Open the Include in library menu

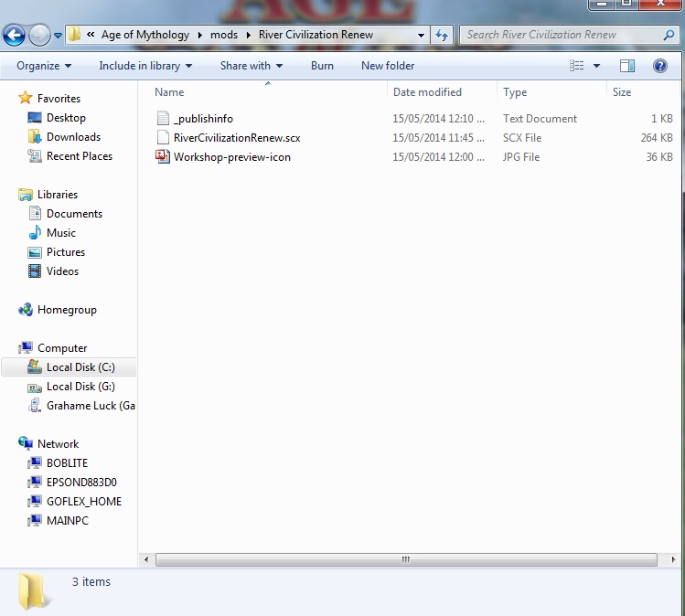145,66
